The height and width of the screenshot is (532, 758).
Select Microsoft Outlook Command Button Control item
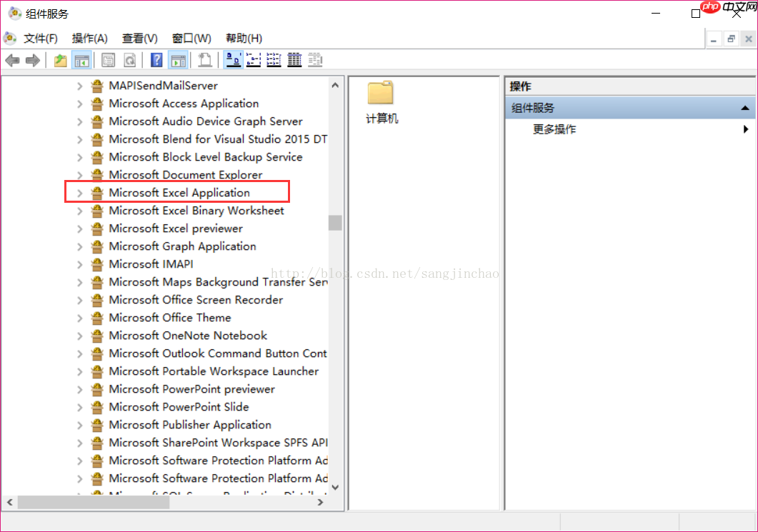(218, 353)
